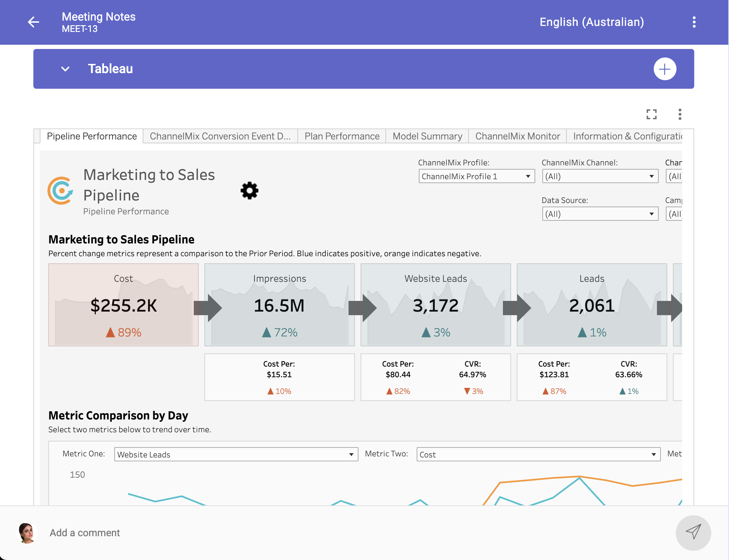The image size is (729, 560).
Task: Click the ChannelMix circular logo
Action: (61, 191)
